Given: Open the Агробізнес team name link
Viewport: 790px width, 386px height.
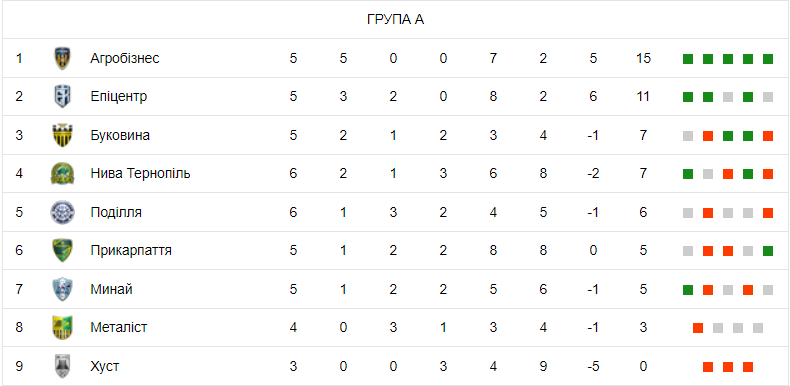Looking at the screenshot, I should (x=125, y=58).
